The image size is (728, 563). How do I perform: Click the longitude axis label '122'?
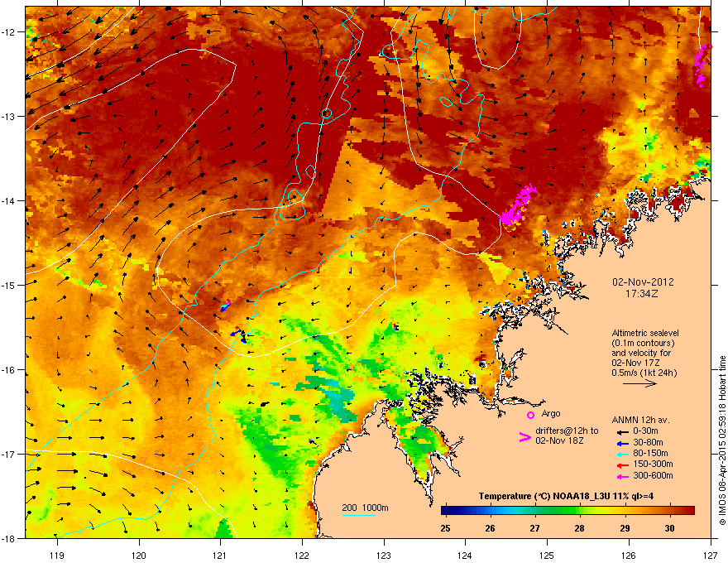click(302, 555)
